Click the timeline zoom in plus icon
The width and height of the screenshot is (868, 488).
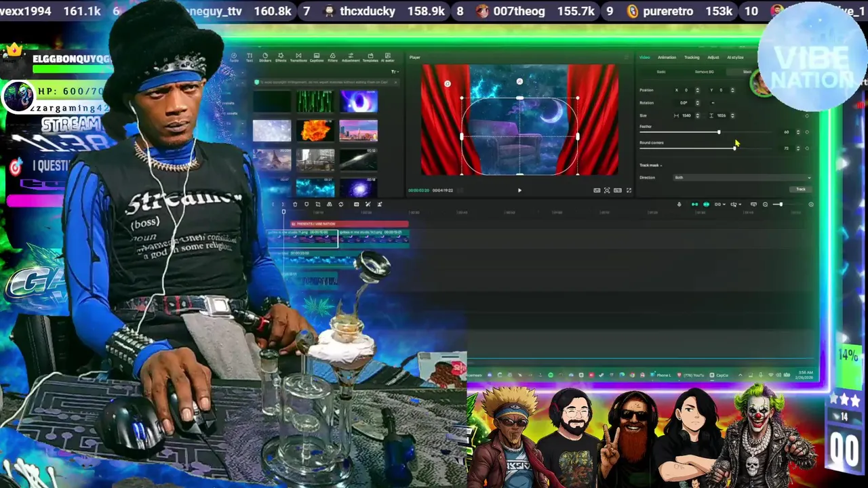(x=811, y=204)
